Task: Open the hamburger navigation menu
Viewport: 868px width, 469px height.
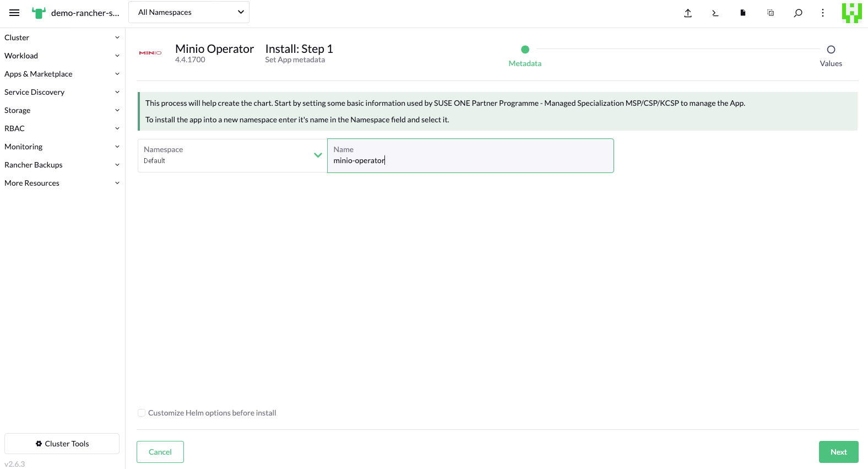Action: pyautogui.click(x=14, y=13)
